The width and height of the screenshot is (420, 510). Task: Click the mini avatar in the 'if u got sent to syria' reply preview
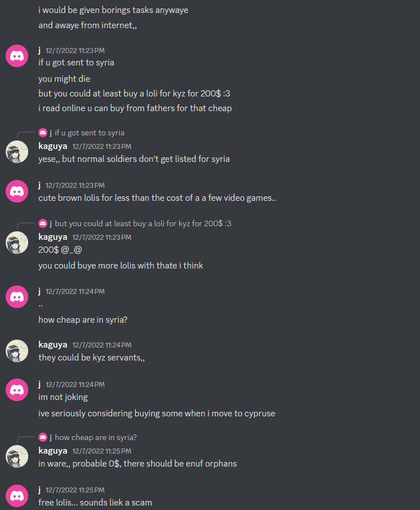coord(43,133)
